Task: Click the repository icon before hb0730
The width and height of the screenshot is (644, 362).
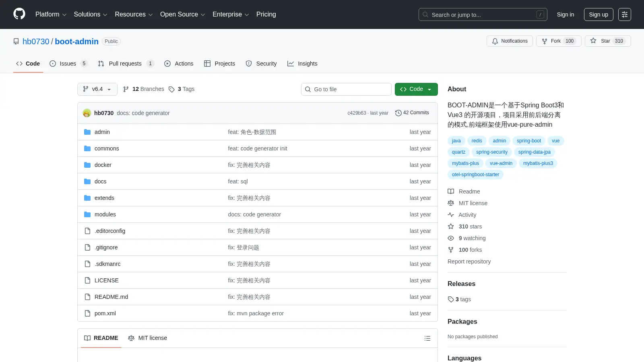Action: [x=16, y=41]
